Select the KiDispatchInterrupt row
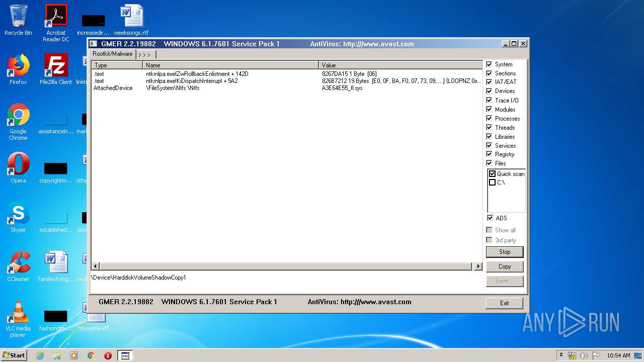644x362 pixels. [x=287, y=81]
